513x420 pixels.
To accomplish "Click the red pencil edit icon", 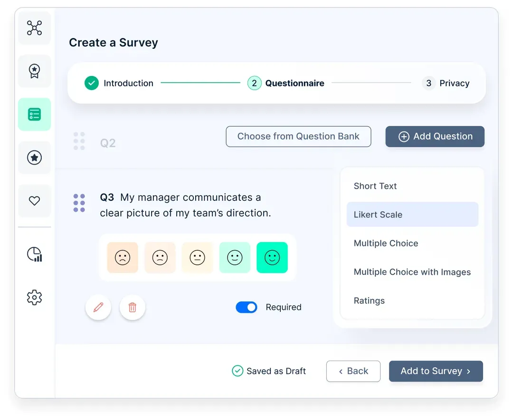I will (98, 307).
